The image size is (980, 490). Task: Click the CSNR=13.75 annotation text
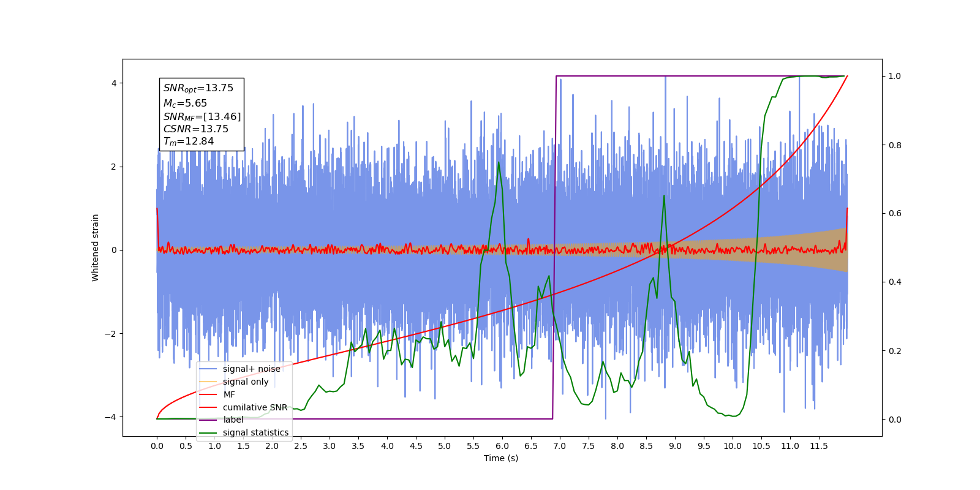[x=196, y=129]
